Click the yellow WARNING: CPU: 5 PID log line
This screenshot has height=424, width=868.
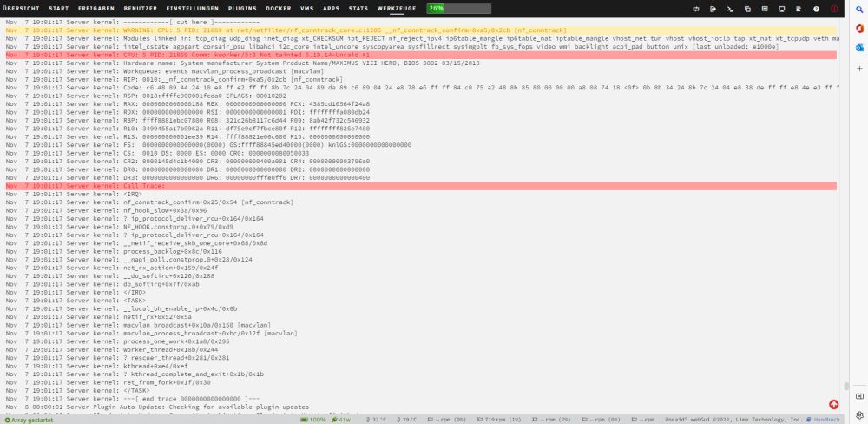coord(421,30)
